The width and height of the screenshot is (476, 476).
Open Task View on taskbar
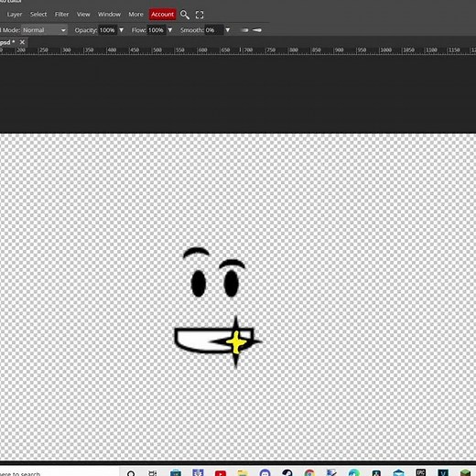pyautogui.click(x=153, y=473)
